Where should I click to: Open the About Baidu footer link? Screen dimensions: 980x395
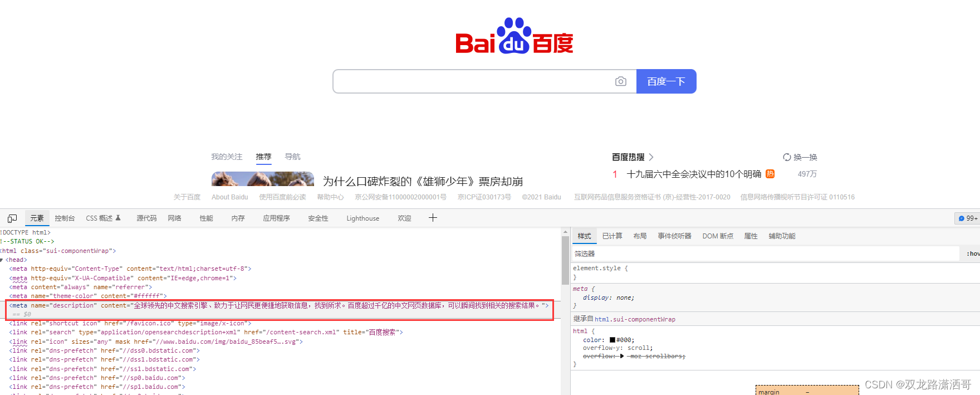(x=229, y=197)
